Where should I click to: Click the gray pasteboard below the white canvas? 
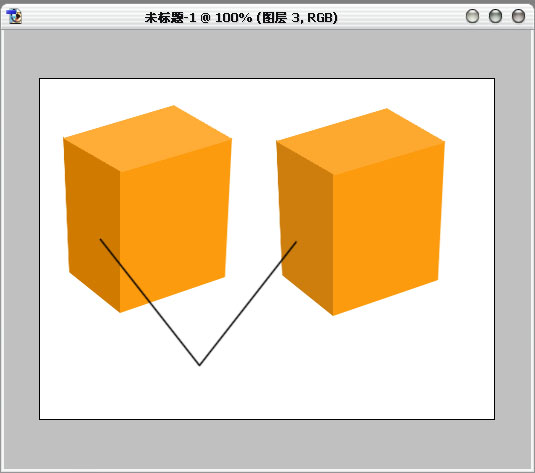pyautogui.click(x=266, y=444)
